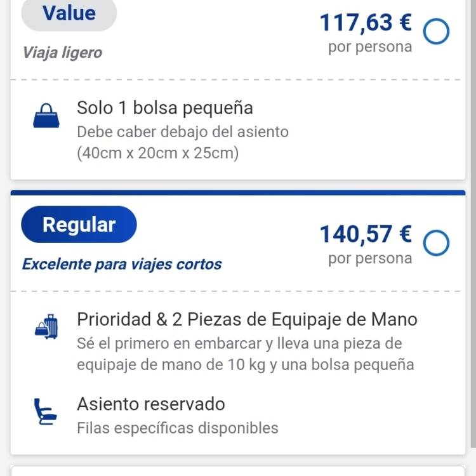Click the 140,57 € price
The image size is (476, 476).
366,234
